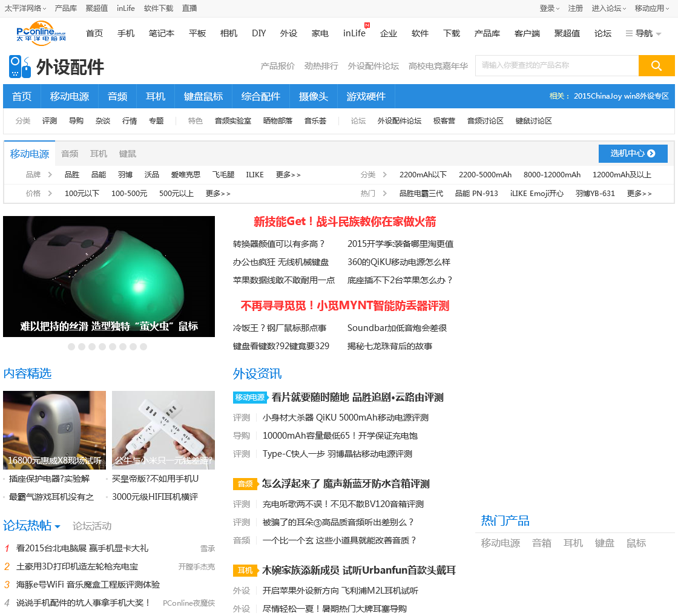This screenshot has width=678, height=616.
Task: Expand the 论坛热帖 dropdown arrow
Action: (57, 526)
